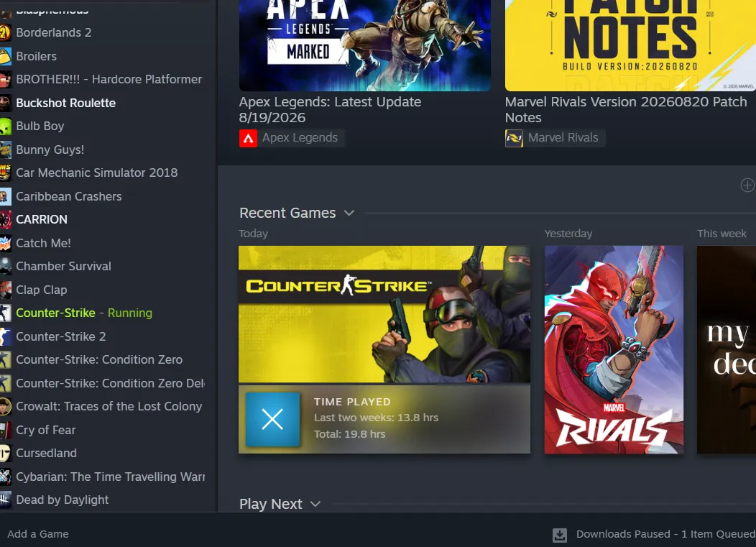
Task: Click Add a Game button
Action: pos(38,535)
